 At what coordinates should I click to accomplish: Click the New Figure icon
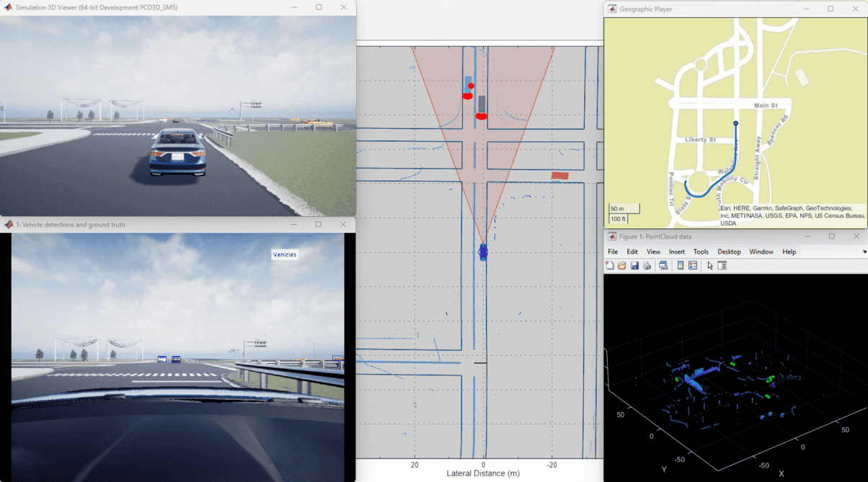coord(610,266)
